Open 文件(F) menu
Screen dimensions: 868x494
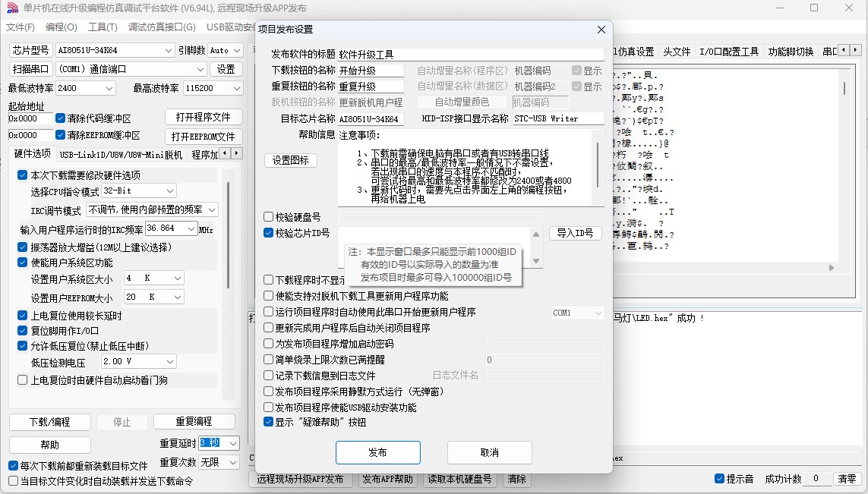click(21, 27)
